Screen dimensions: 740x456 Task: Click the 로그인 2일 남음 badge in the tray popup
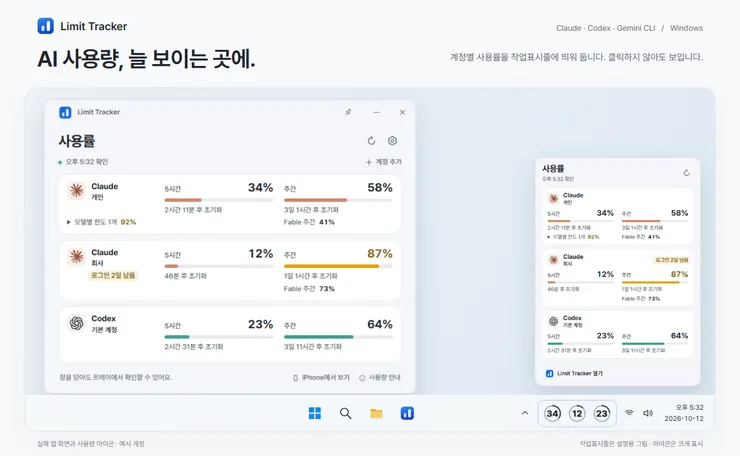pos(672,260)
